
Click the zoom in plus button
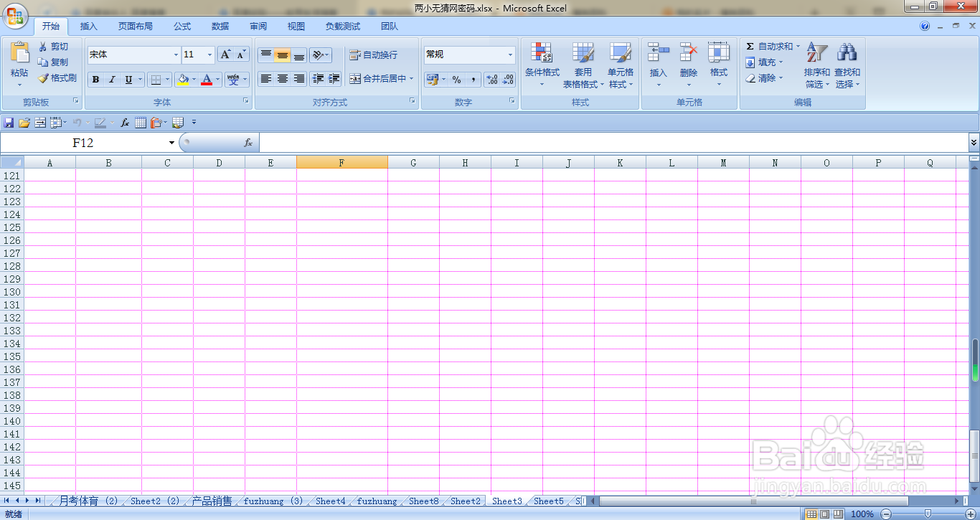[x=970, y=514]
